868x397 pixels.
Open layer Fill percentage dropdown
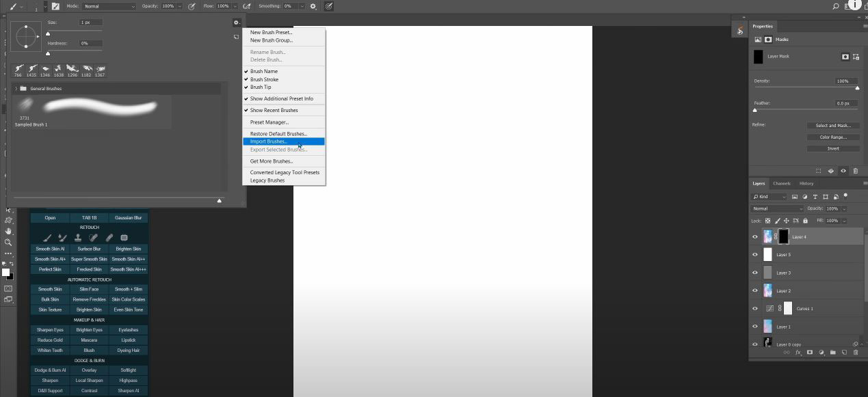844,221
